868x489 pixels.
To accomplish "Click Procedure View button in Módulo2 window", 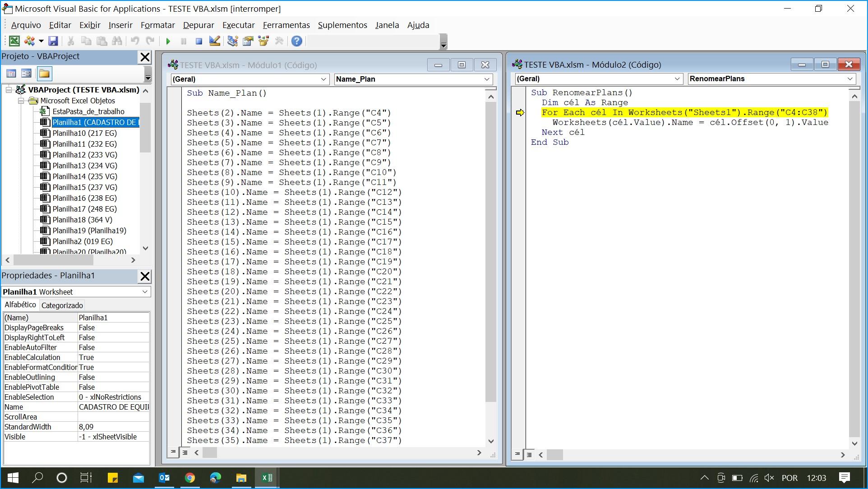I will (x=517, y=454).
